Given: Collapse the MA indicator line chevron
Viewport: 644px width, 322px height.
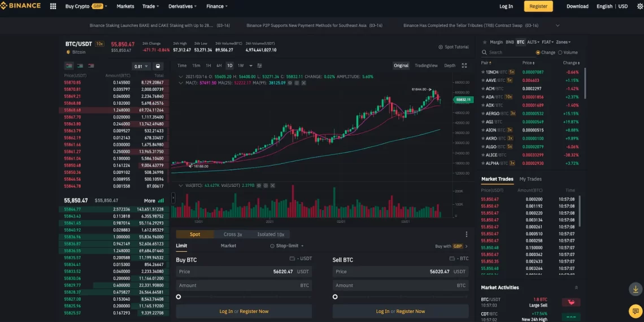Looking at the screenshot, I should (181, 83).
